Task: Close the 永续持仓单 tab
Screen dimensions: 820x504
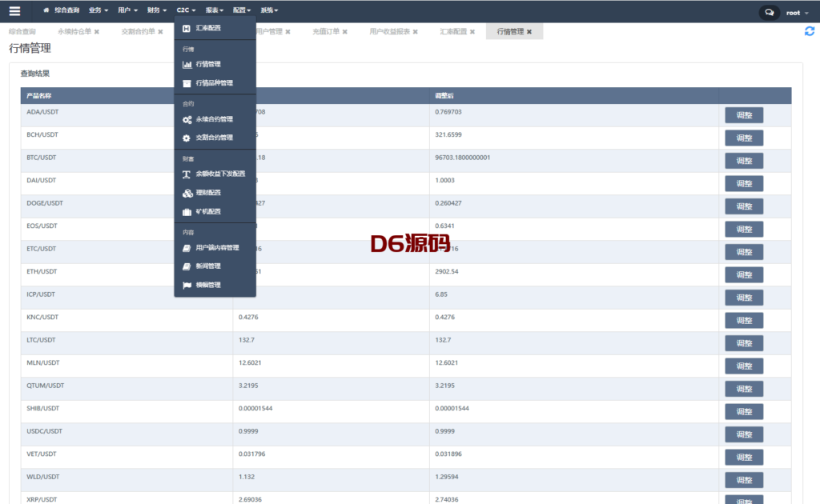Action: pyautogui.click(x=97, y=32)
